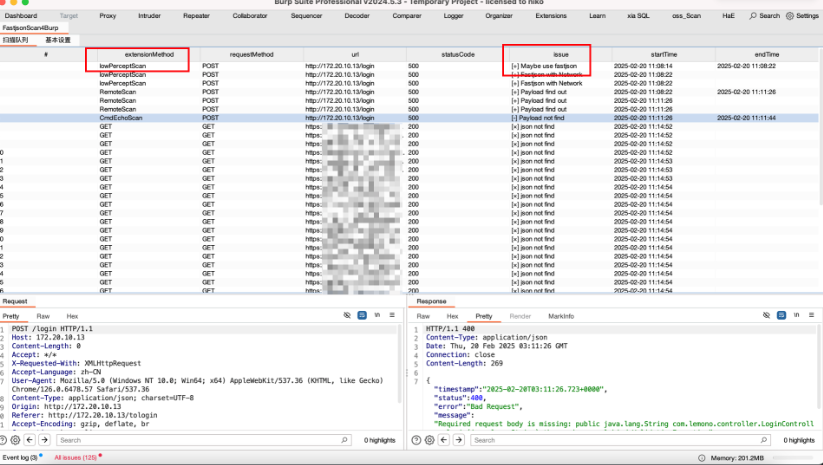Switch to the 基本设置 sub-tab
The height and width of the screenshot is (465, 823).
(x=58, y=40)
